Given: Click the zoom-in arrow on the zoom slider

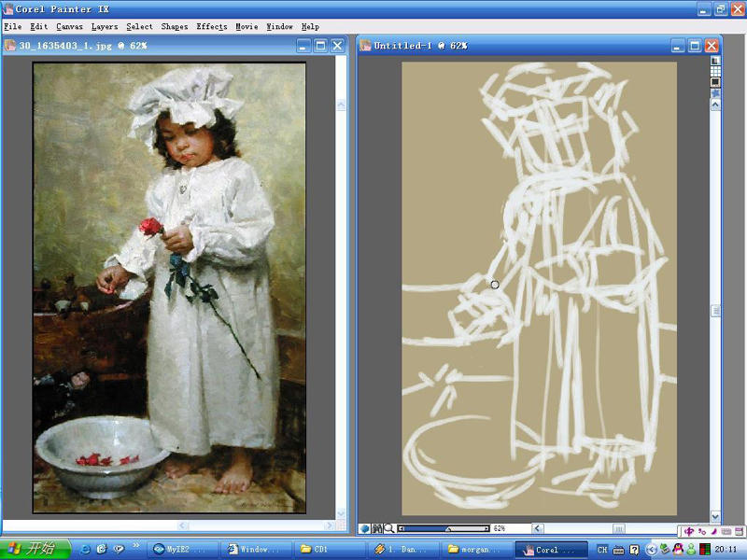Looking at the screenshot, I should [x=486, y=528].
